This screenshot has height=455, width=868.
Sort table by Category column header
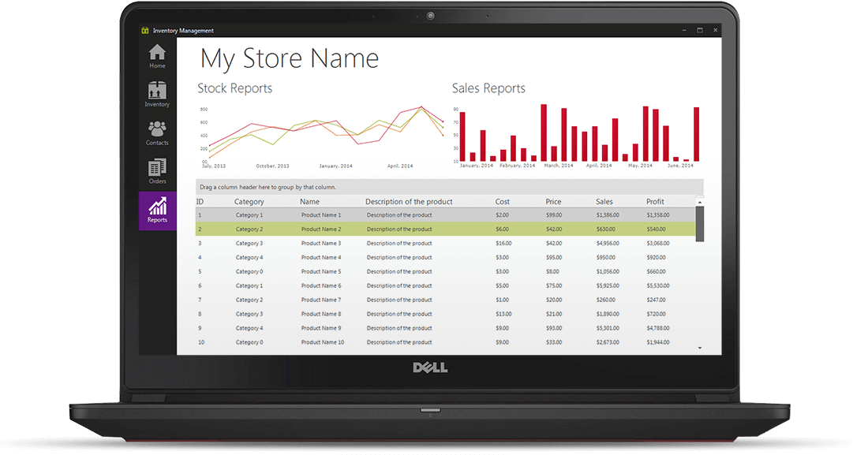click(x=249, y=202)
